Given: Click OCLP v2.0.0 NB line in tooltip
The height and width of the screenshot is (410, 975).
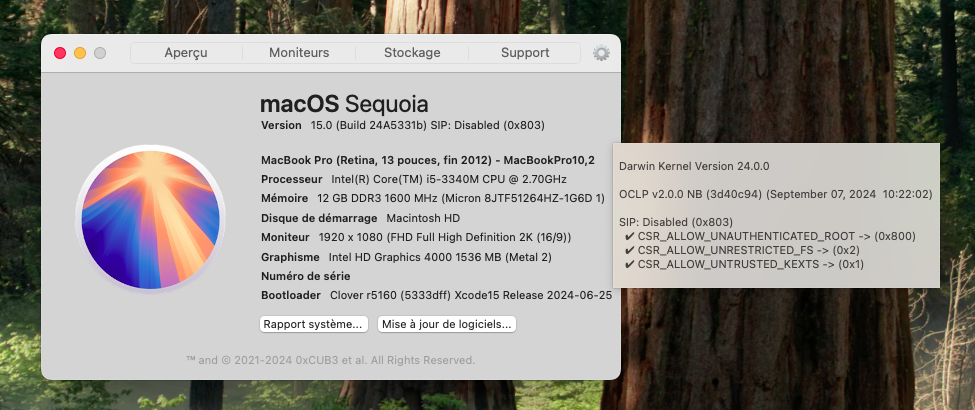Looking at the screenshot, I should tap(775, 194).
